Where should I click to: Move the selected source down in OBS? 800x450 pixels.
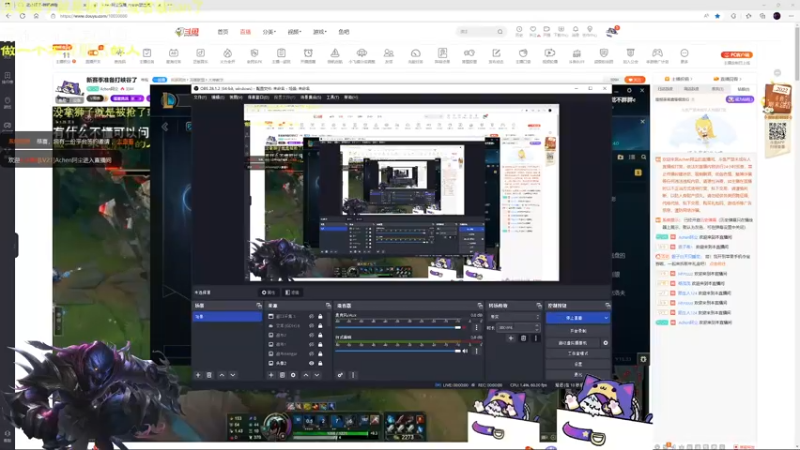click(x=317, y=375)
